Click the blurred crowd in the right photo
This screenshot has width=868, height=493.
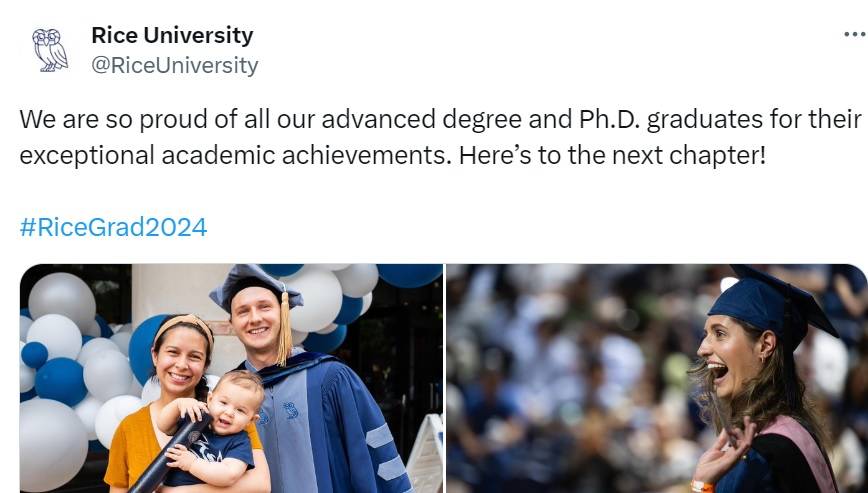(x=560, y=370)
